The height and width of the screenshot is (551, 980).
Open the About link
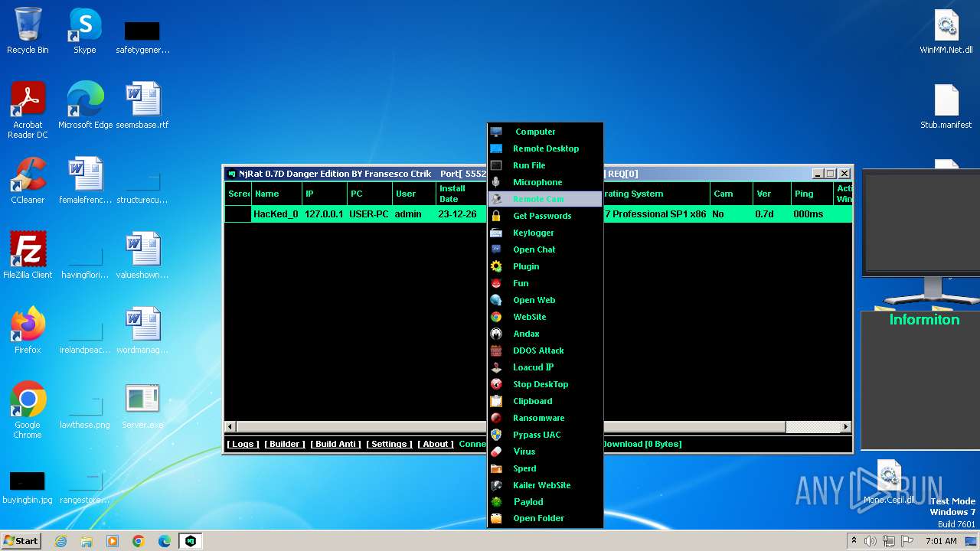(x=436, y=444)
